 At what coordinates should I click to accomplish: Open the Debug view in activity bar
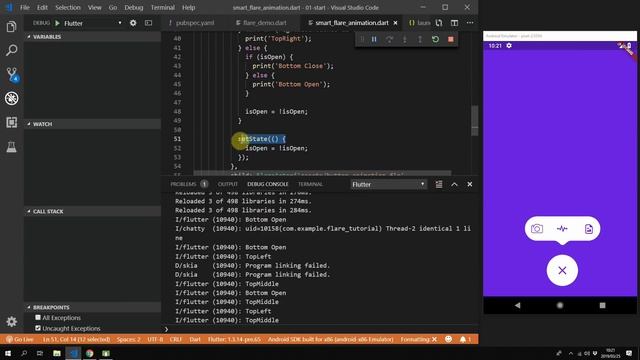[11, 98]
